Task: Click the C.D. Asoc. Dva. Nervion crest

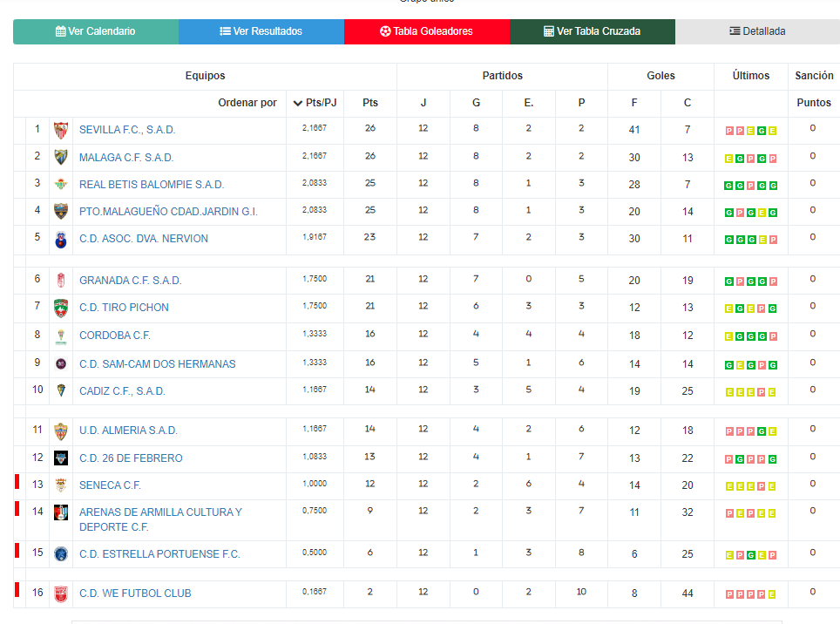Action: click(61, 240)
